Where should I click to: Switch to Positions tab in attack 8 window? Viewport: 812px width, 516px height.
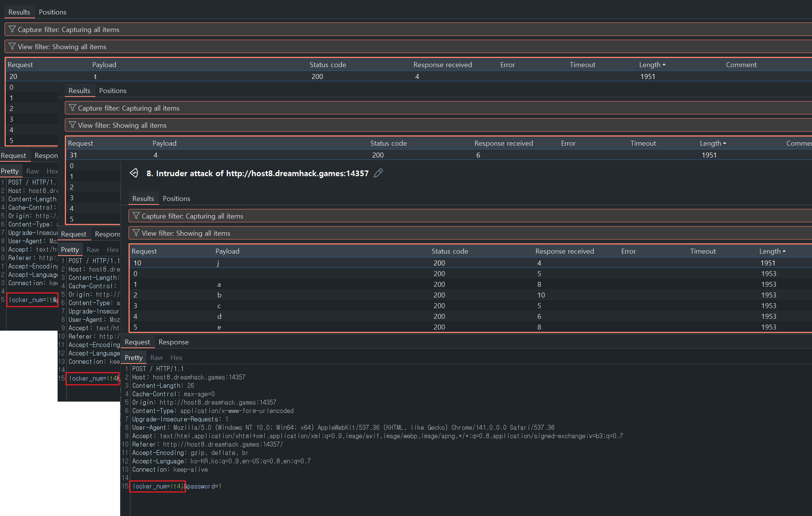pos(176,199)
